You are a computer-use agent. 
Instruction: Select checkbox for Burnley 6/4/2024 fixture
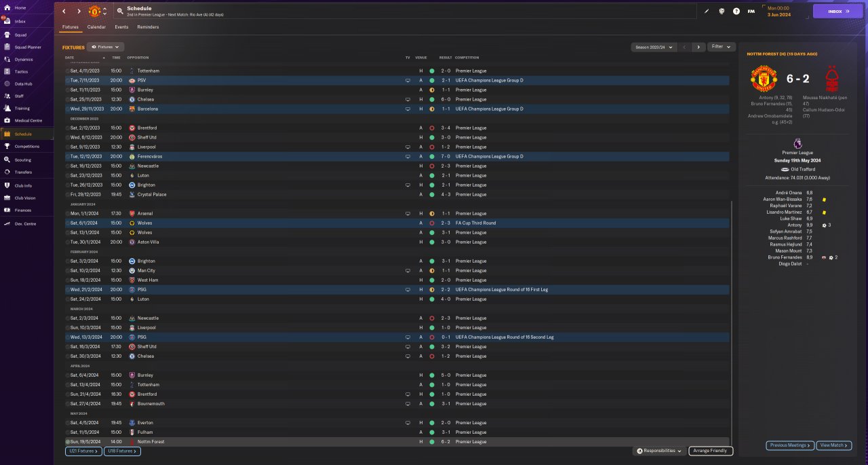click(x=67, y=375)
